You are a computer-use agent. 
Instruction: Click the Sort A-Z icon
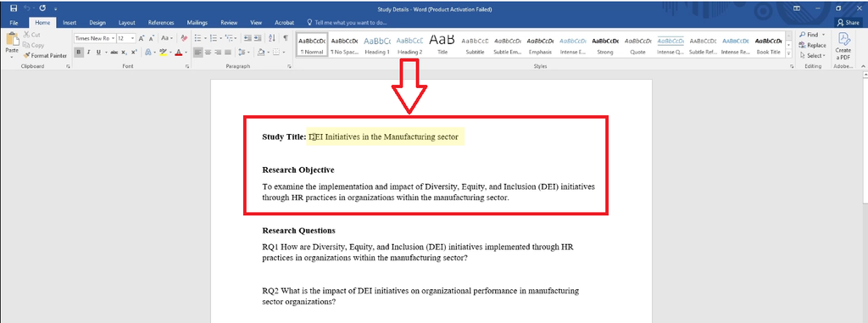(272, 38)
